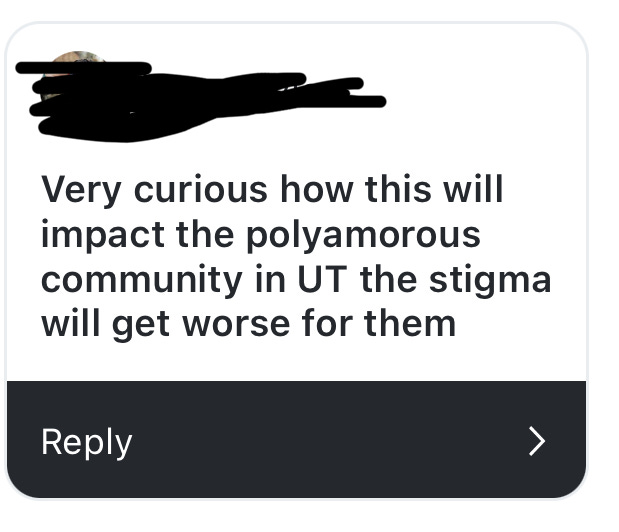Image resolution: width=619 pixels, height=532 pixels.
Task: Tap the dark Reply bar center
Action: coord(296,439)
